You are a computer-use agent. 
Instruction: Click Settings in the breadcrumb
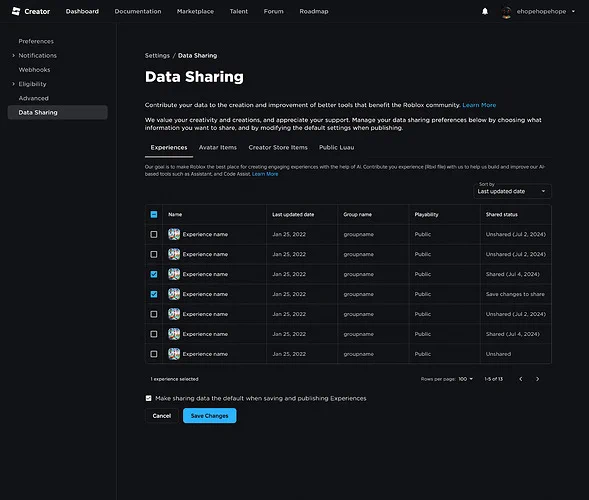point(157,55)
